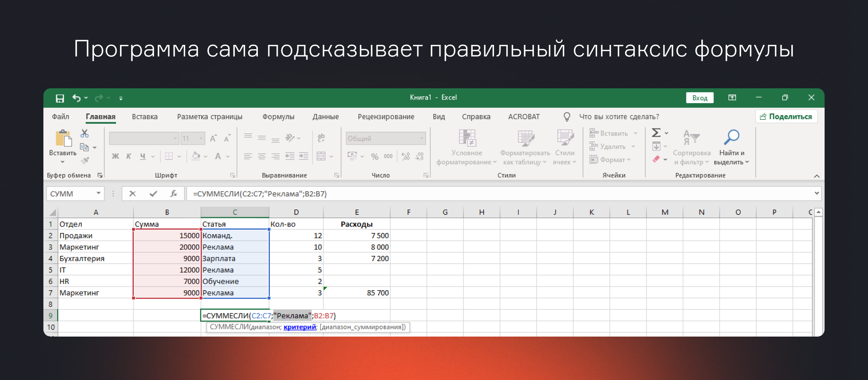Toggle italic К formatting

coord(129,156)
